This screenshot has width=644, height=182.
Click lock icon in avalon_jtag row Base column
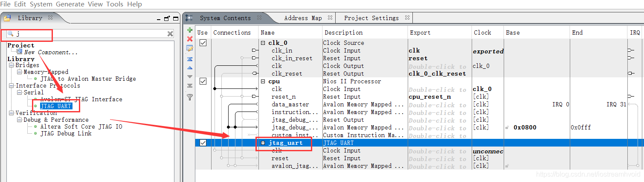[x=507, y=166]
